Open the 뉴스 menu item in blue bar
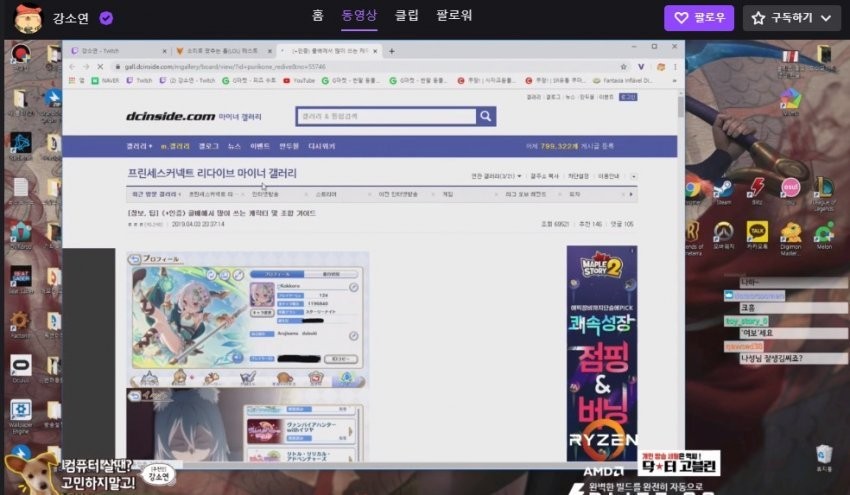Image resolution: width=850 pixels, height=495 pixels. pos(234,146)
